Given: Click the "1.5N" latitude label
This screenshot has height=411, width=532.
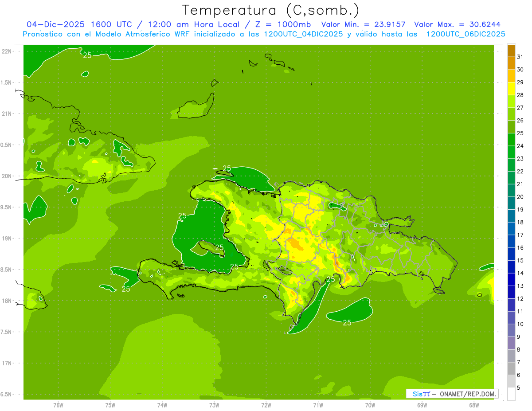Looking at the screenshot, I should [x=7, y=82].
